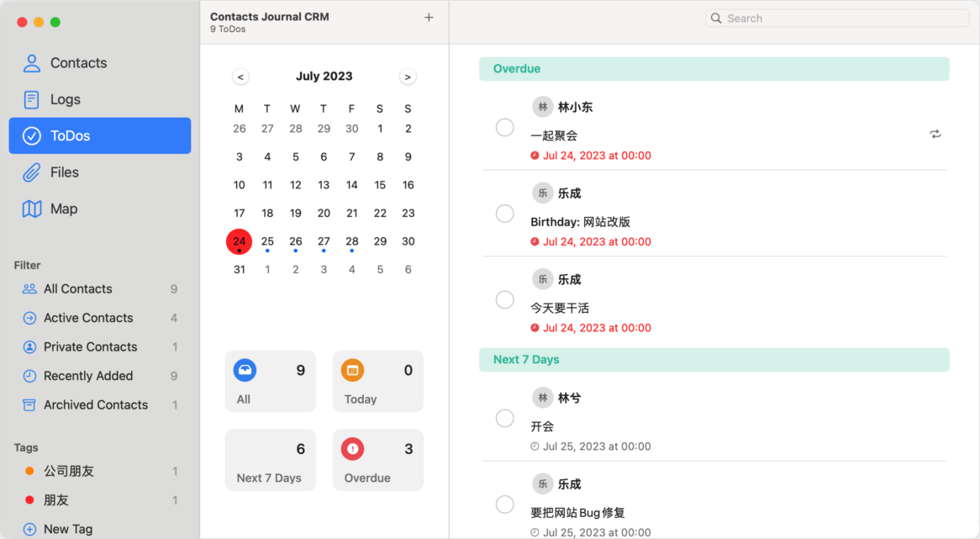
Task: Filter by Archived Contacts
Action: pos(100,404)
